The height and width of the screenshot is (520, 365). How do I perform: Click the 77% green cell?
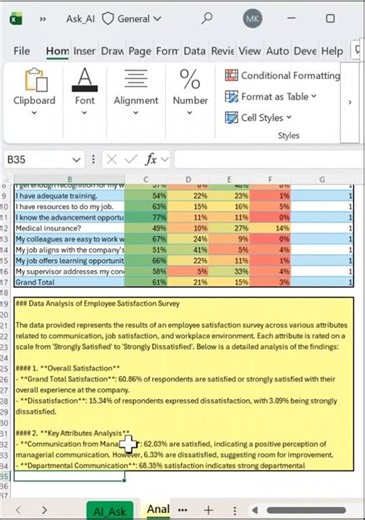(146, 217)
